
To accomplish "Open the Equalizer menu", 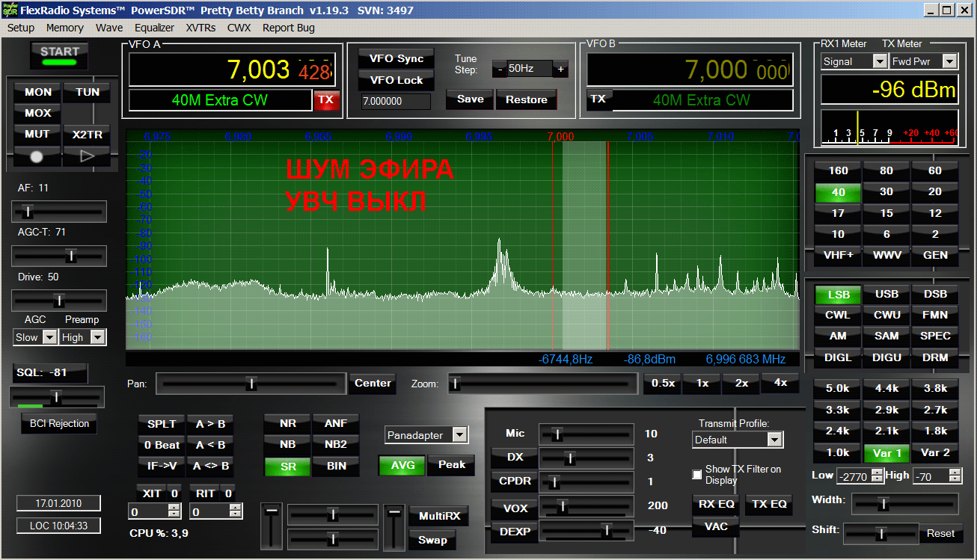I will (154, 28).
